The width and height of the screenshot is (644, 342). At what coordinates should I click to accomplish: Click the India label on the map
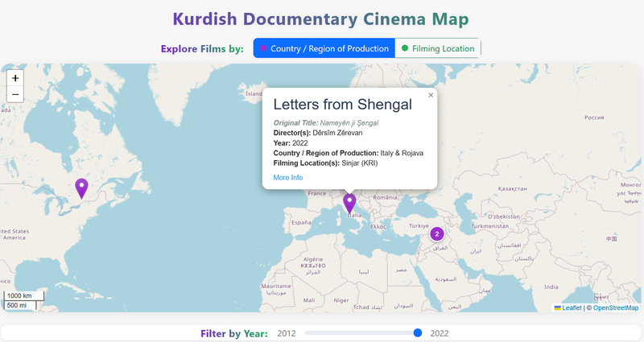pos(551,286)
